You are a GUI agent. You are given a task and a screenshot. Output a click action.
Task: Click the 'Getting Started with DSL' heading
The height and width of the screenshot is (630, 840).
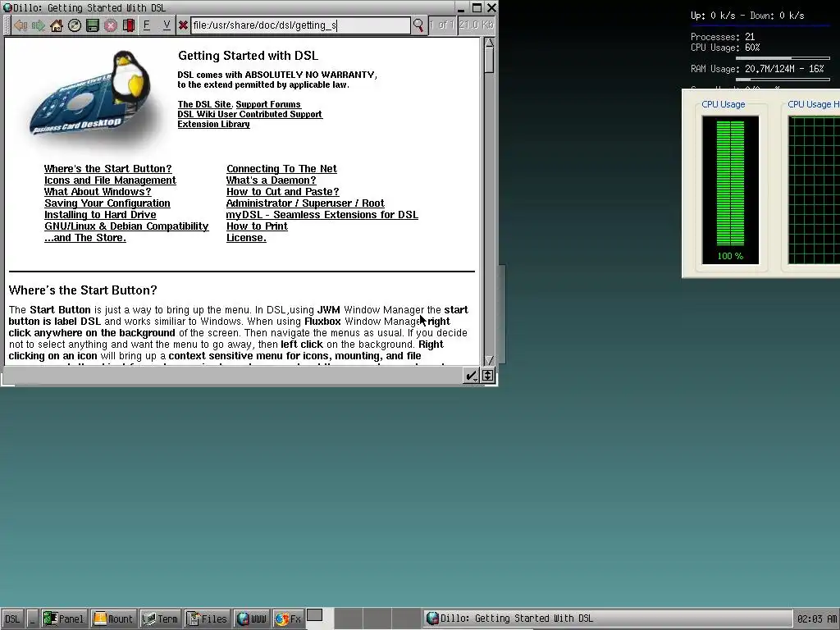point(248,56)
